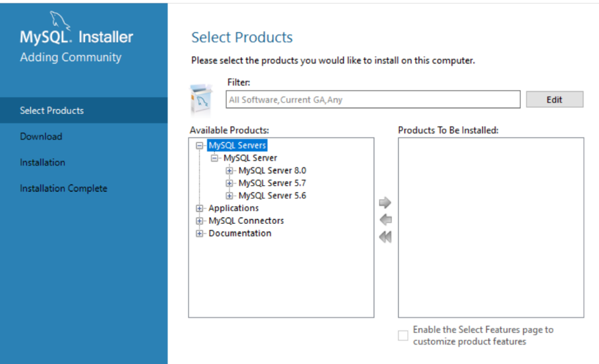Select MySQL Server 5.6 in tree
599x364 pixels.
coord(272,196)
